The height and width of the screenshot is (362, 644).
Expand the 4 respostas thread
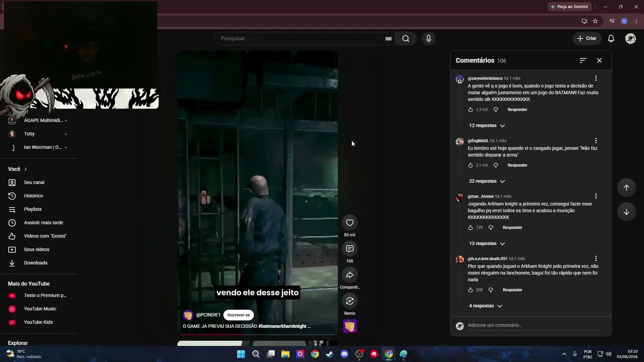[x=486, y=306]
